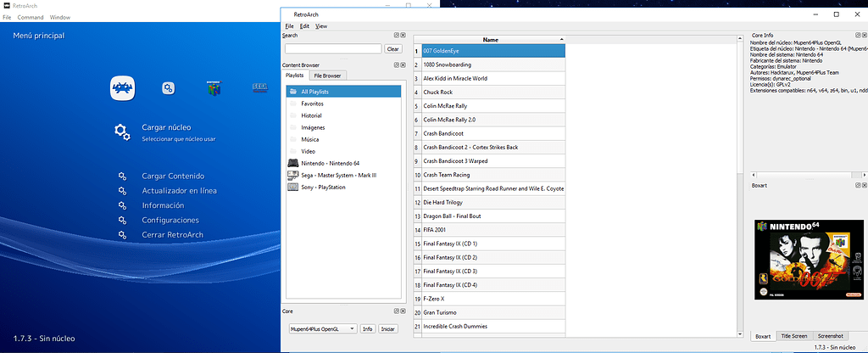
Task: Click the Sony PlayStation icon in playlists
Action: tap(292, 188)
